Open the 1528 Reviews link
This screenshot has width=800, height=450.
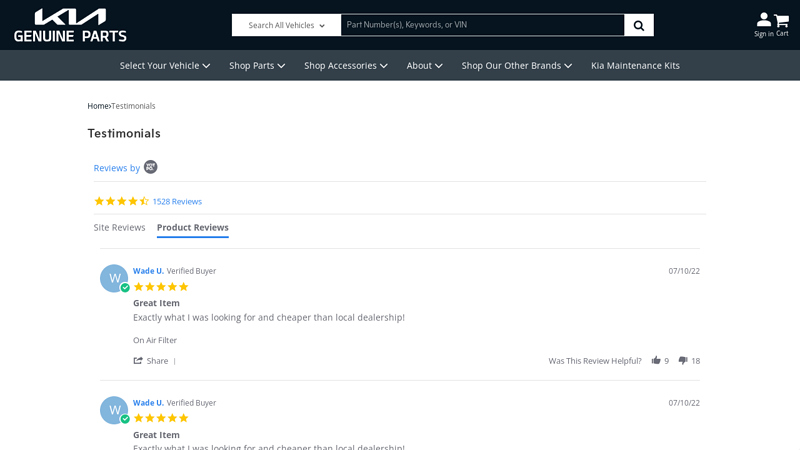pos(177,202)
